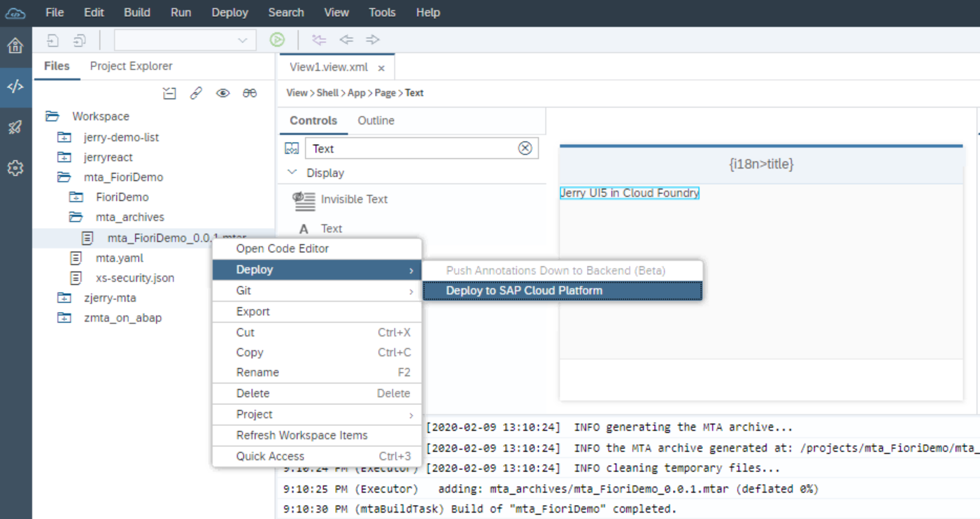
Task: Run the application with green play button
Action: pos(278,40)
